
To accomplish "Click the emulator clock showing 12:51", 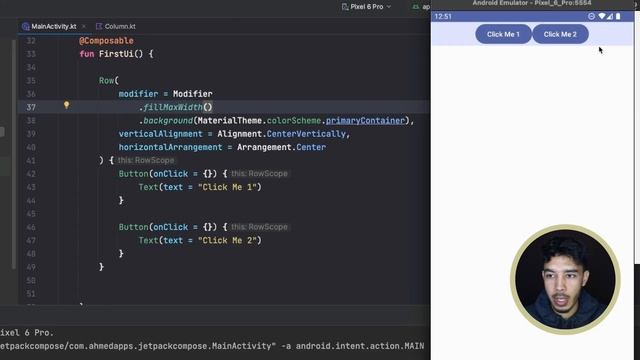I will pos(443,16).
